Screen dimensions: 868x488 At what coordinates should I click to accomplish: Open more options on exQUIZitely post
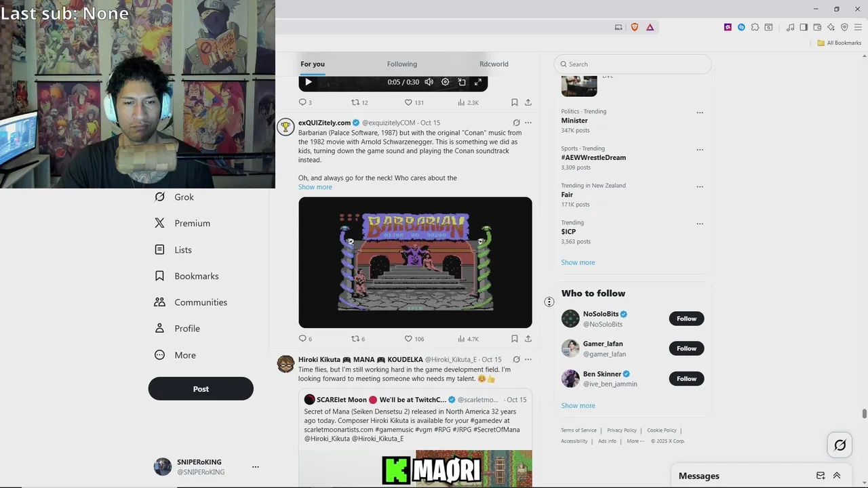point(528,123)
